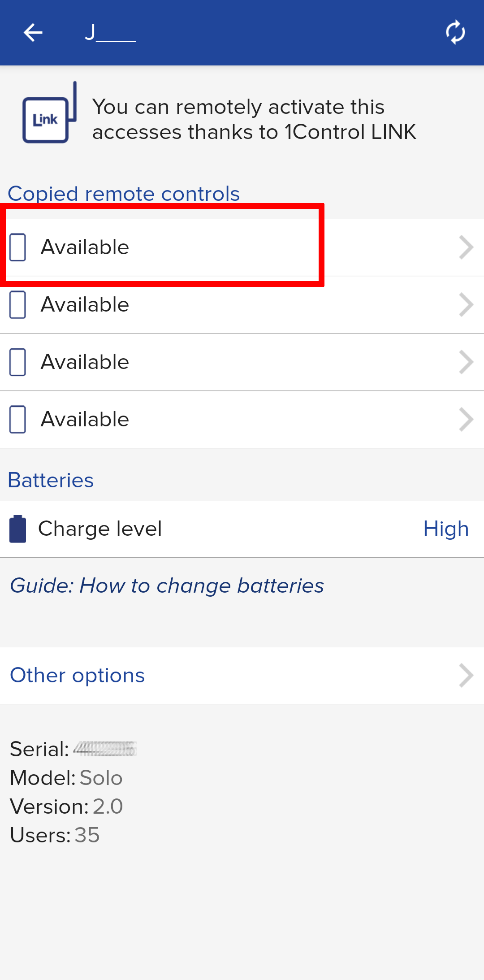
Task: Expand Other options chevron
Action: click(466, 676)
